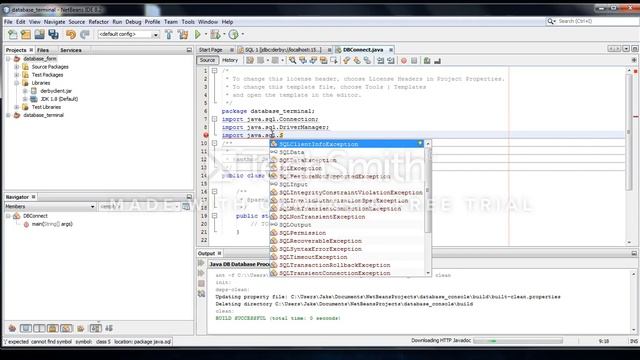Image resolution: width=640 pixels, height=360 pixels.
Task: Click the History view toggle button
Action: (230, 60)
